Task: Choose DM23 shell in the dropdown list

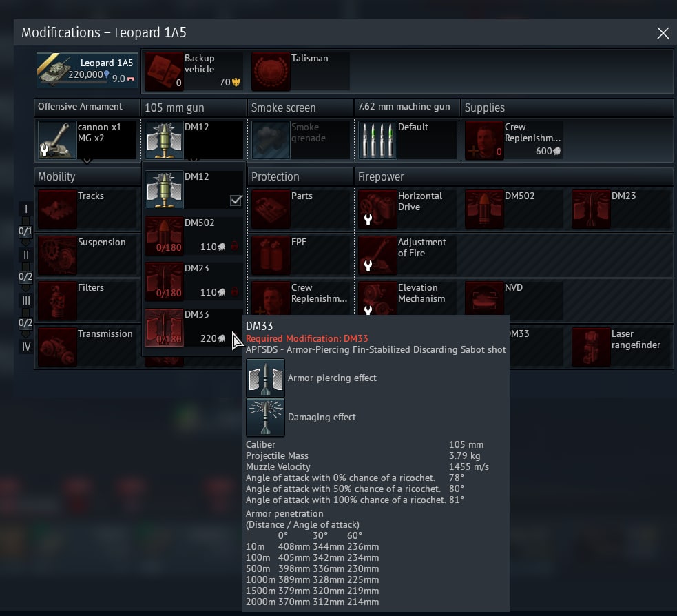Action: 194,282
